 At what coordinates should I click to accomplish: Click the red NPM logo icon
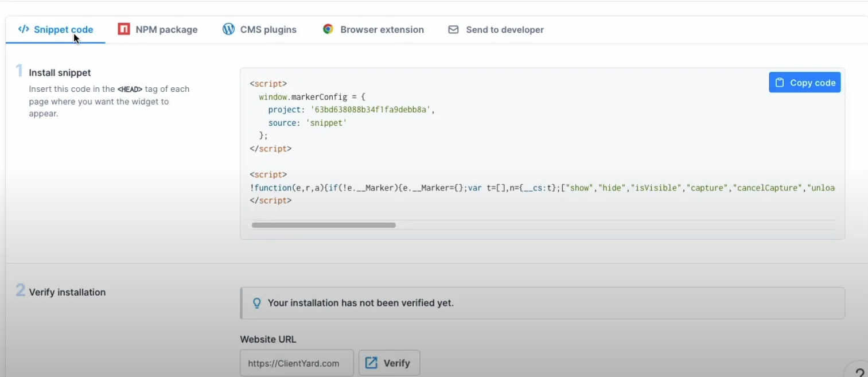[124, 29]
